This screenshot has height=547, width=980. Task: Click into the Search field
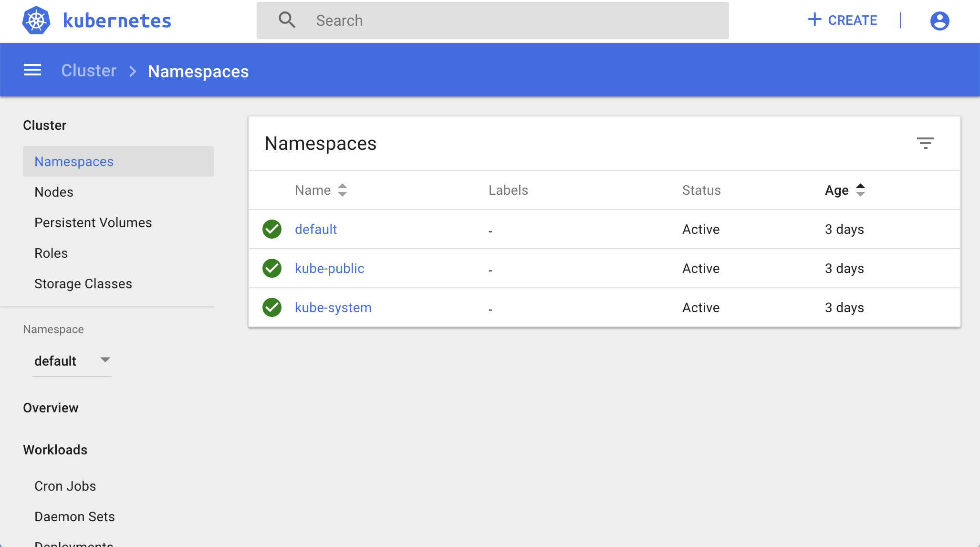493,21
